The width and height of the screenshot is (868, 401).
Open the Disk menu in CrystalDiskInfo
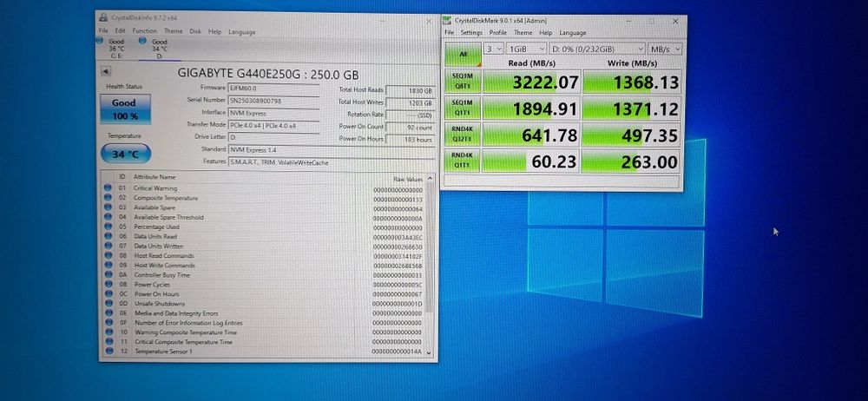194,31
